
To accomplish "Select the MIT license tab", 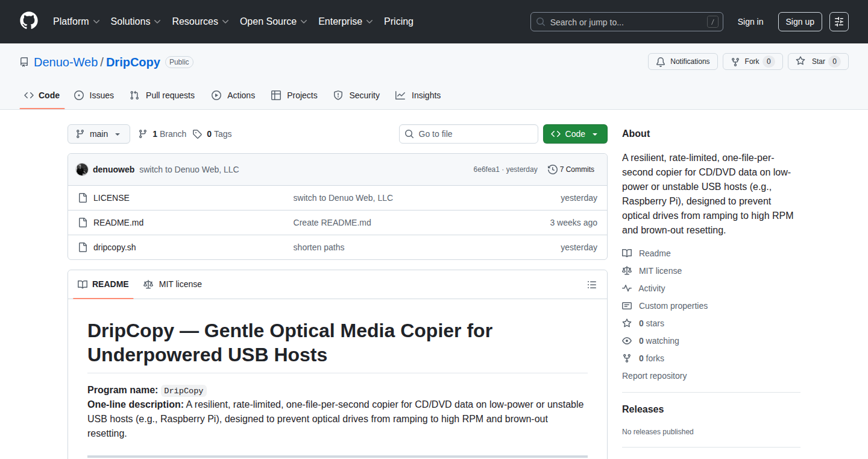I will point(172,284).
